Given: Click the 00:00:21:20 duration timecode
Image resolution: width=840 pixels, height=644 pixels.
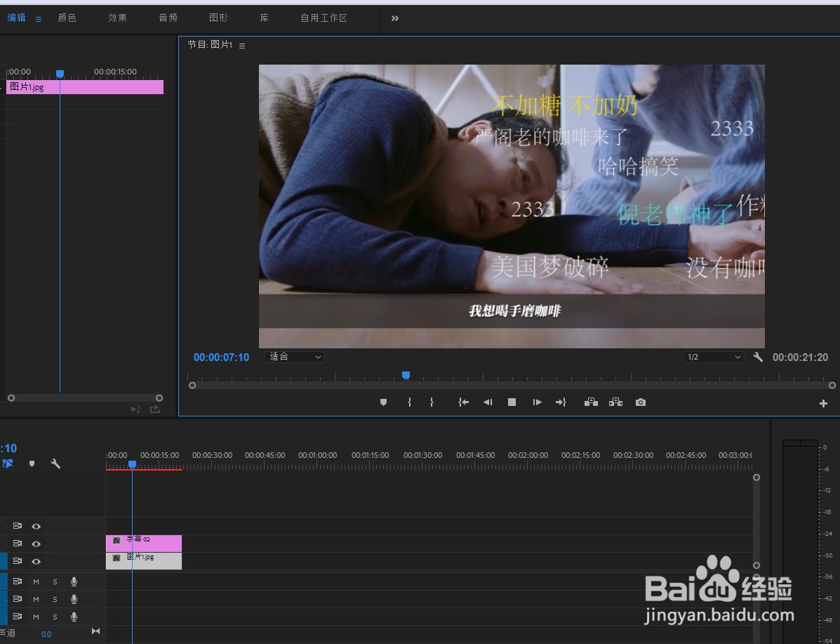Looking at the screenshot, I should point(801,357).
